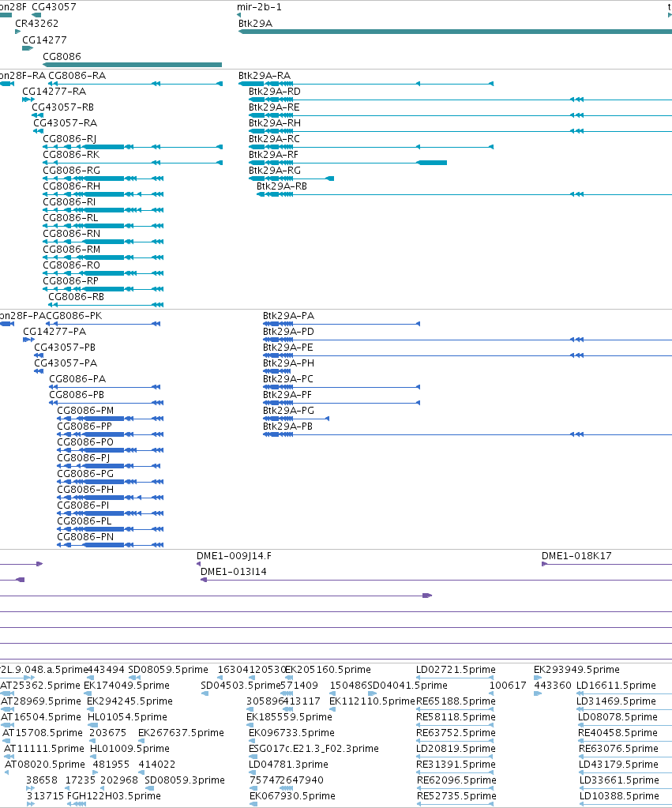Viewport: 672px width, 808px height.
Task: Open EST FGH122H03.5prime
Action: coord(114,796)
